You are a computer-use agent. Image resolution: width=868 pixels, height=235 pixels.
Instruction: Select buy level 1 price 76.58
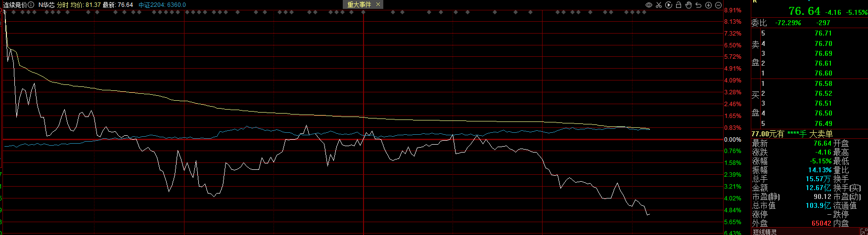coord(823,83)
